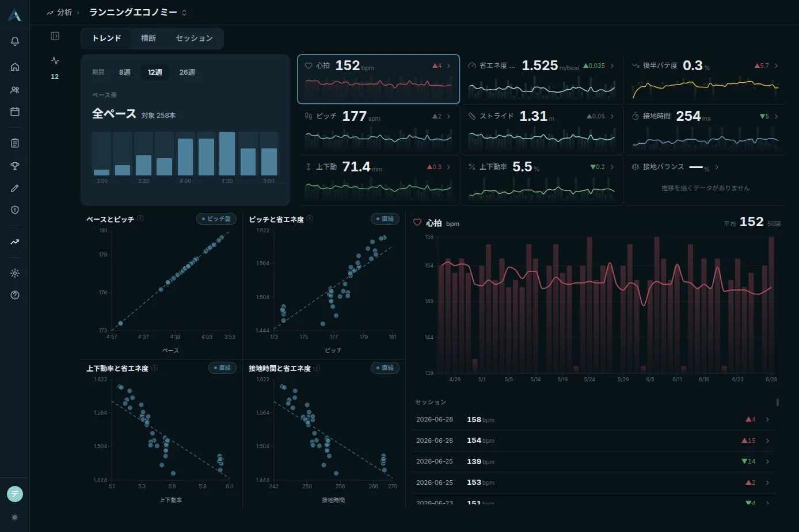Image resolution: width=799 pixels, height=532 pixels.
Task: Toggle the light/dark theme sun icon
Action: point(15,518)
